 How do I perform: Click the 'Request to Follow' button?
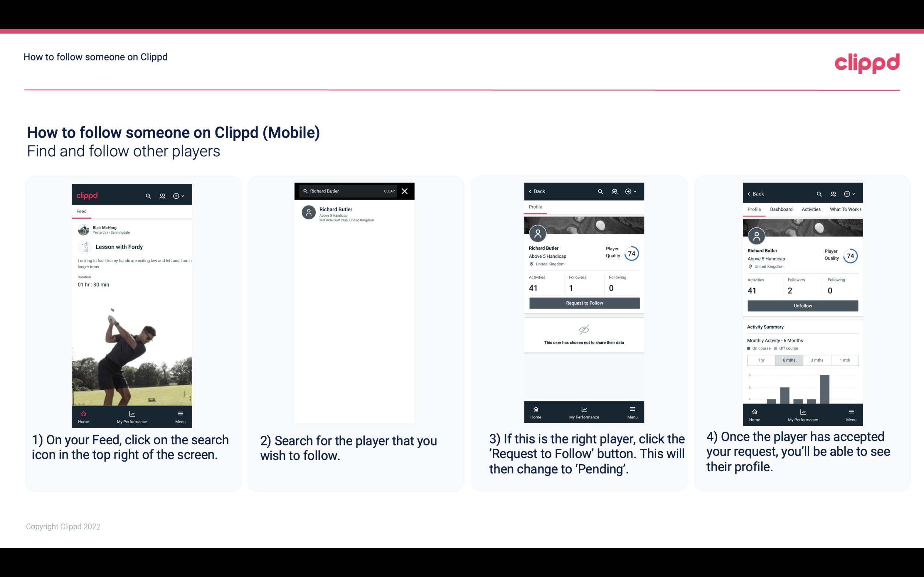click(x=584, y=302)
